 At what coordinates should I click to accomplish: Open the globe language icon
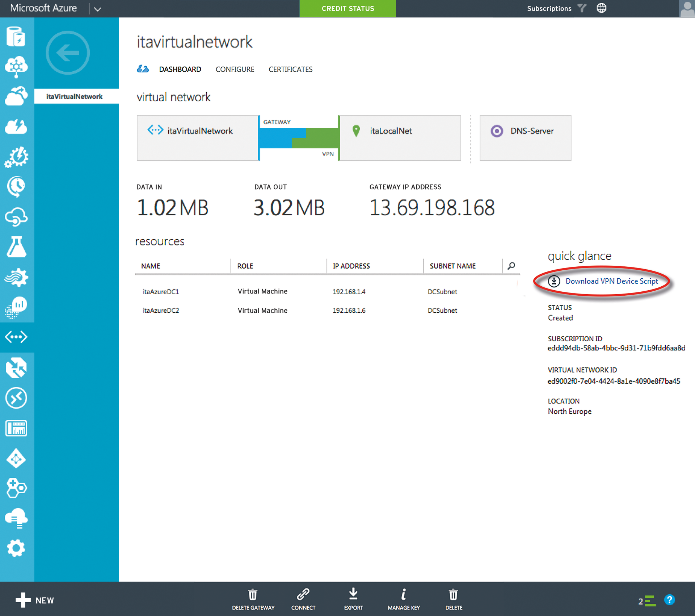tap(601, 8)
